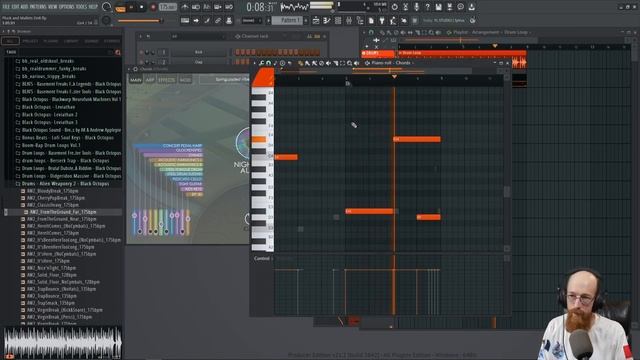Open the Pattern 1 selector dropdown

pyautogui.click(x=288, y=20)
